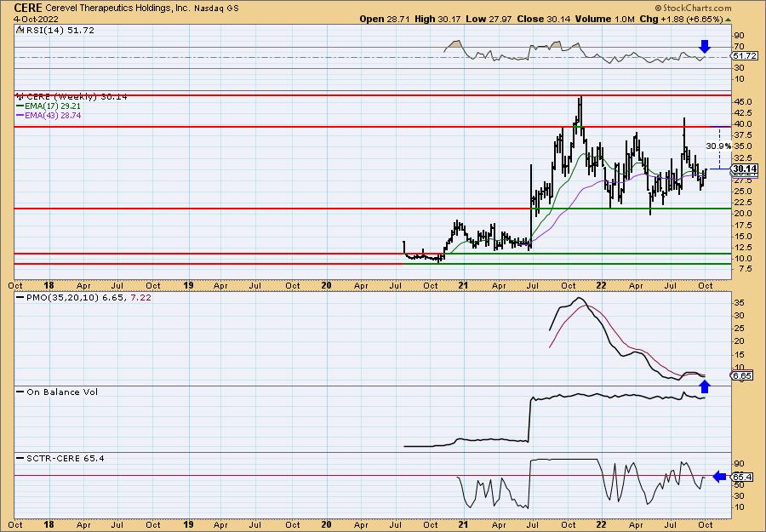Screen dimensions: 766x532
Task: Click the RSI legend line icon
Action: click(20, 30)
